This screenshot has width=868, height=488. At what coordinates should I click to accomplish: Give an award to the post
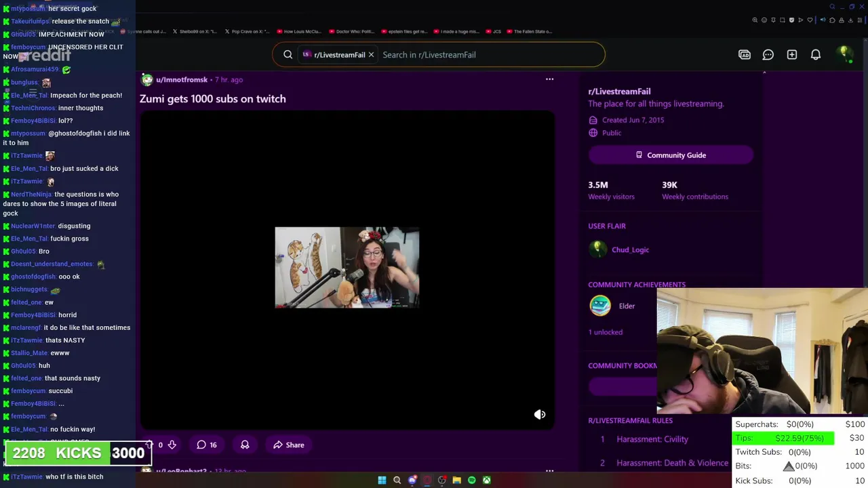[245, 445]
